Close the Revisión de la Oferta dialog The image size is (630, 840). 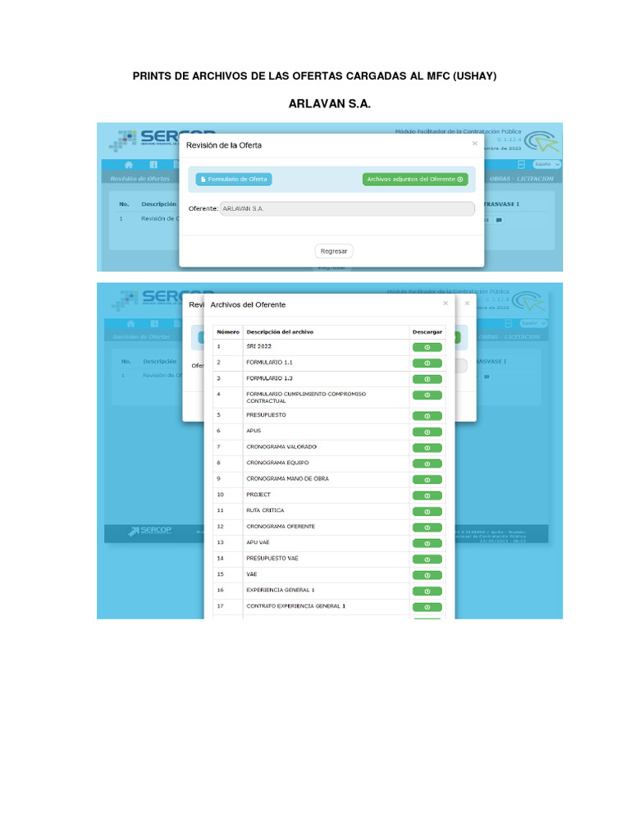pyautogui.click(x=475, y=144)
